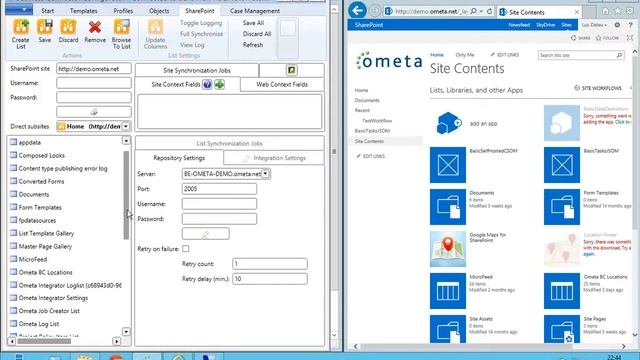Click the 'add an app' tile icon

coord(448,123)
